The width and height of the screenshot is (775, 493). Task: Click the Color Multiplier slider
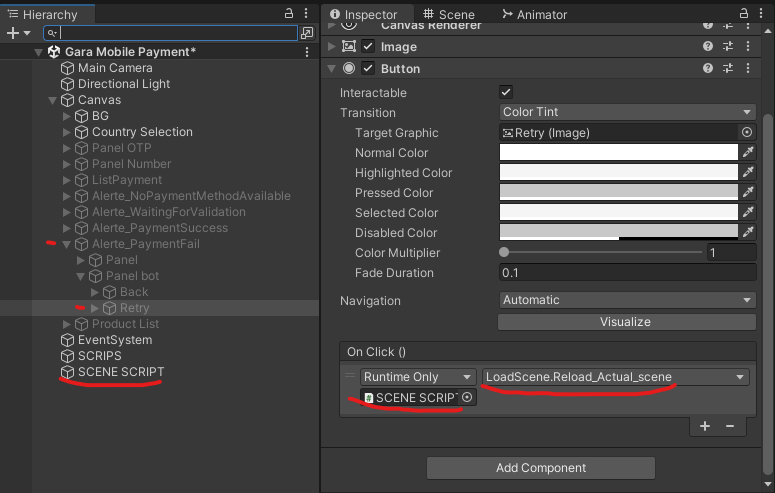coord(600,253)
